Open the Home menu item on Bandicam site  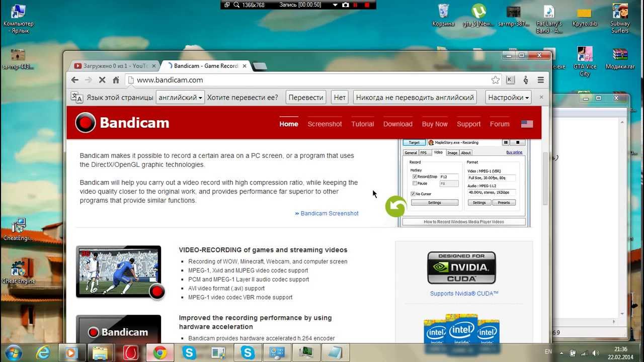(289, 124)
